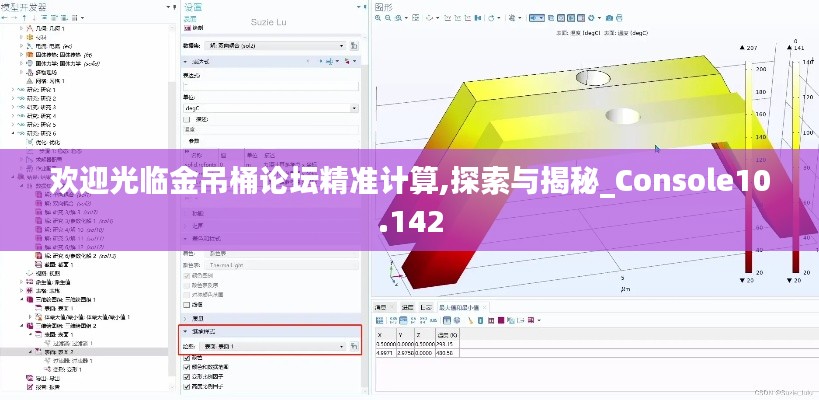Open the dataset dropdown in Settings
The image size is (819, 400).
click(274, 45)
